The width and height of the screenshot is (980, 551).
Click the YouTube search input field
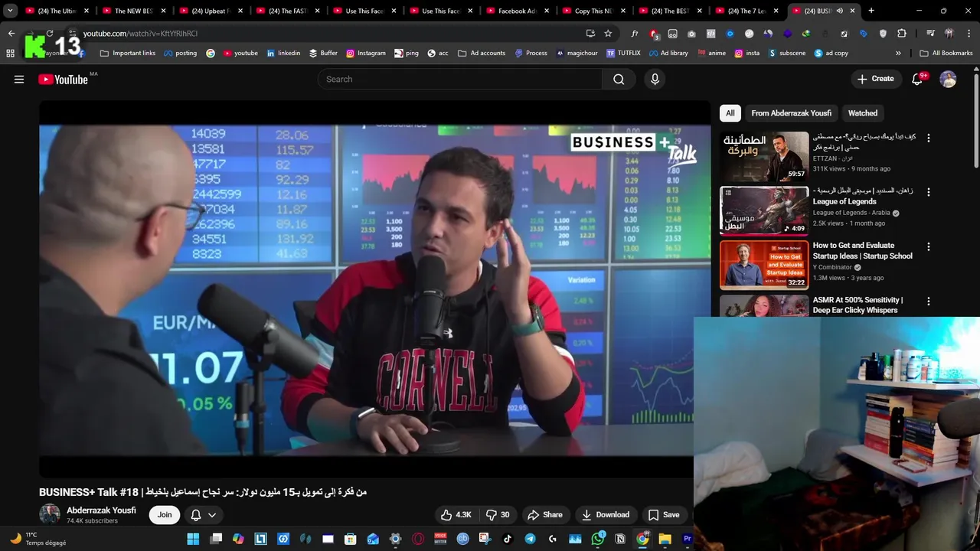coord(459,80)
